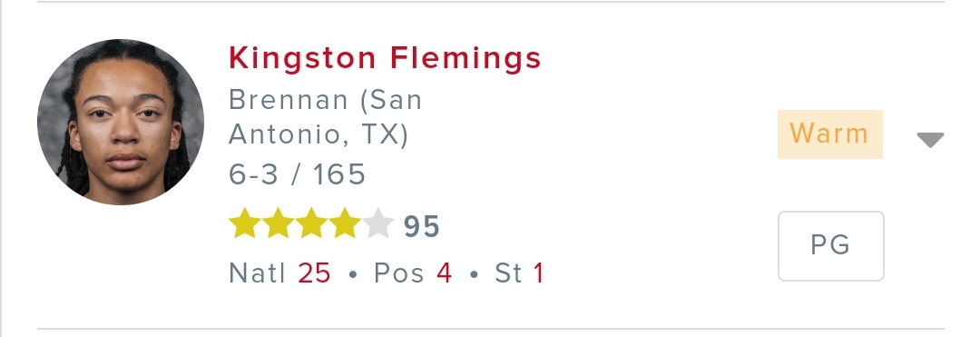The height and width of the screenshot is (337, 980).
Task: Select the Brennan (San Antonio, TX) school text
Action: coord(325,117)
